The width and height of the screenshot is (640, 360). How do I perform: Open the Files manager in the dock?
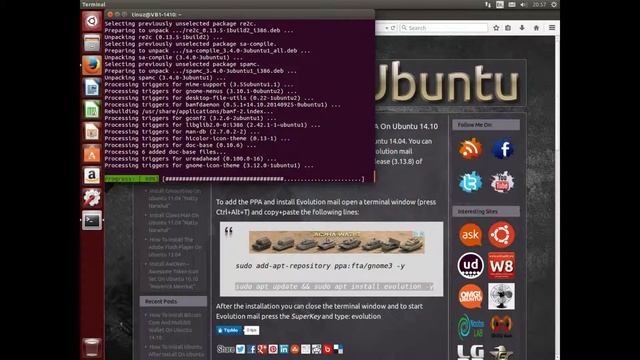92,43
